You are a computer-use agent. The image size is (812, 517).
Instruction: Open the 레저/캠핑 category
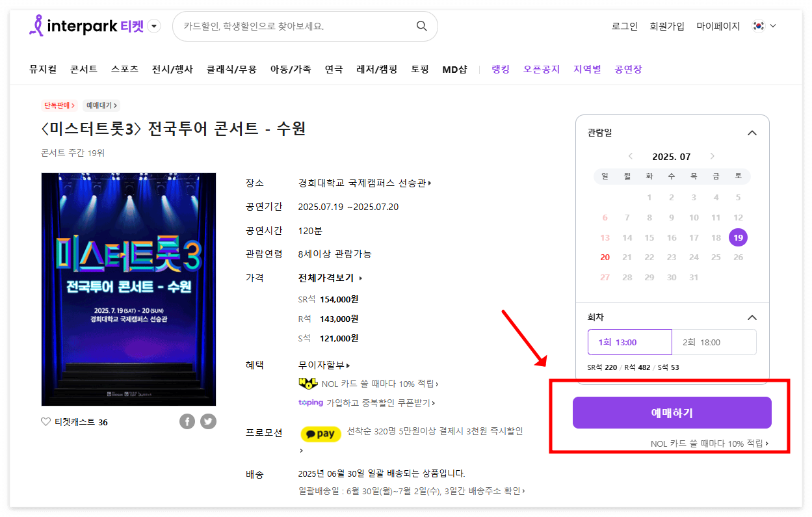tap(376, 69)
